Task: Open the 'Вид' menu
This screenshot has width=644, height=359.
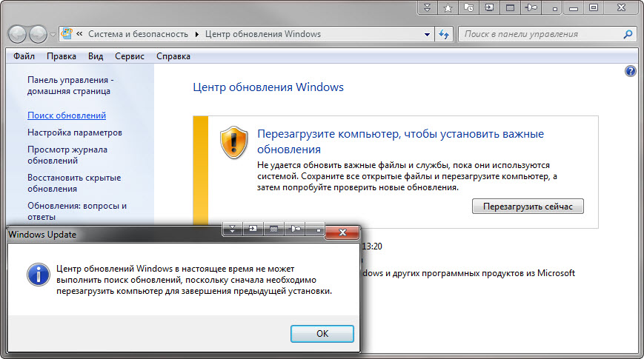Action: pyautogui.click(x=96, y=56)
